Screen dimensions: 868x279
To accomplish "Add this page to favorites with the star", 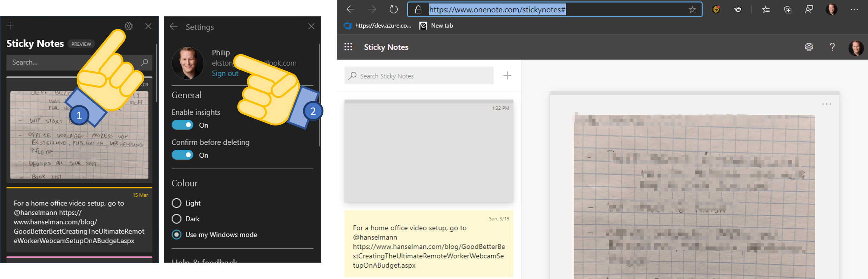I will (x=692, y=10).
